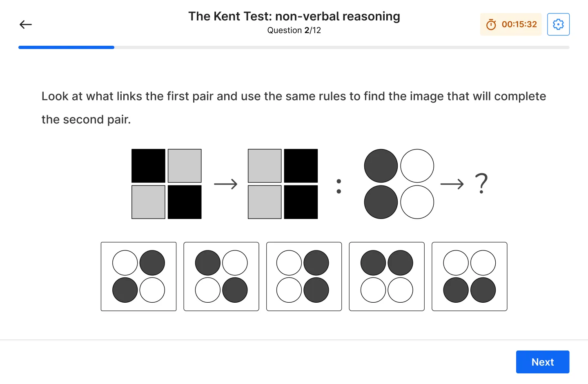Select first answer option with diagonal dark circles
Screen dimensions: 588x384
139,277
